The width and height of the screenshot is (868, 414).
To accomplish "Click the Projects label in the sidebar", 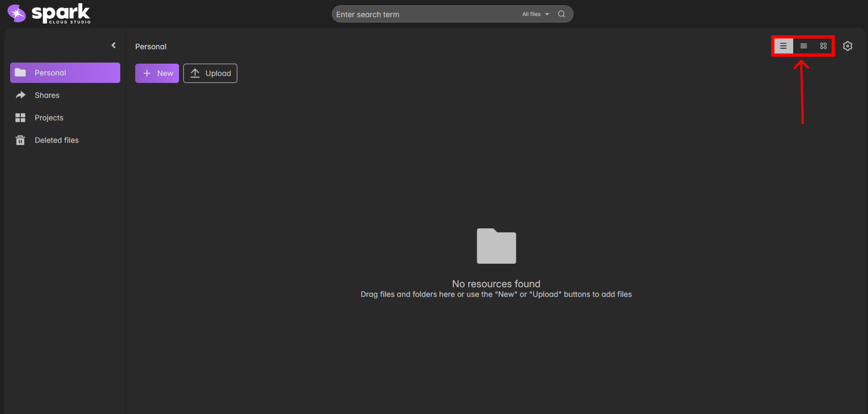I will coord(49,118).
